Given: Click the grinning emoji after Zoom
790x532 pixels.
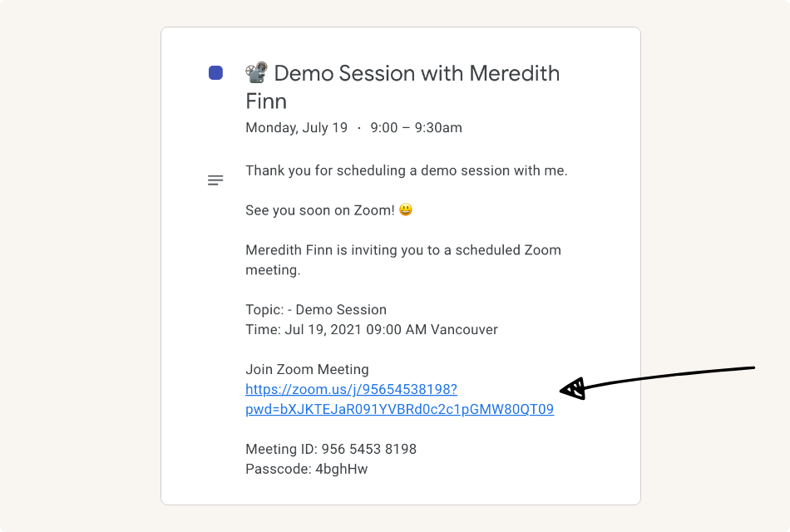Looking at the screenshot, I should coord(404,209).
